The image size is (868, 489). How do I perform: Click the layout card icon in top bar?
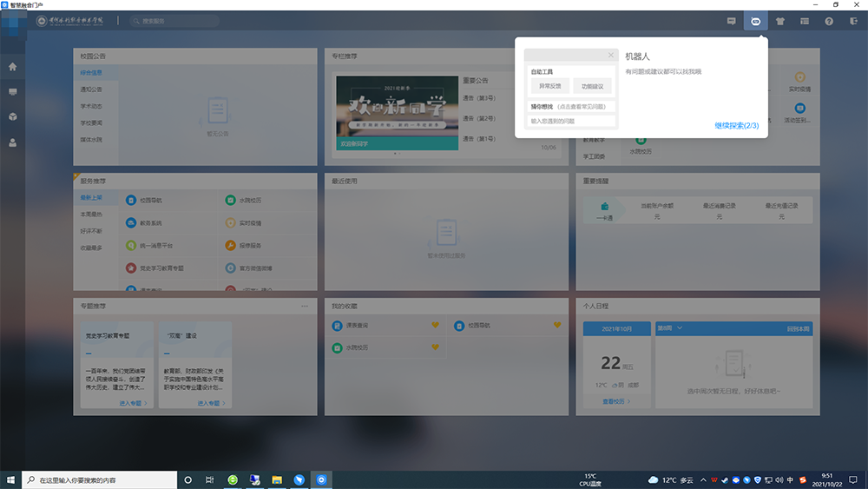[805, 20]
